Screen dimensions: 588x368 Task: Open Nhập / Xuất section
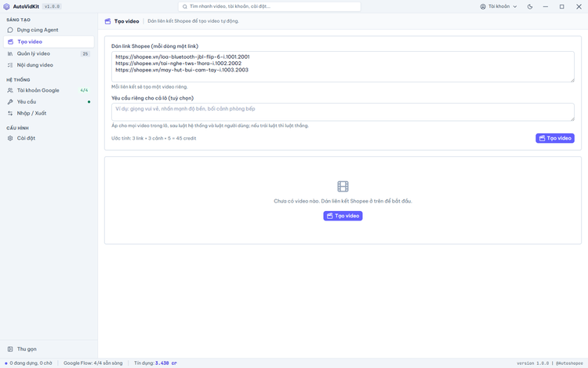49,113
